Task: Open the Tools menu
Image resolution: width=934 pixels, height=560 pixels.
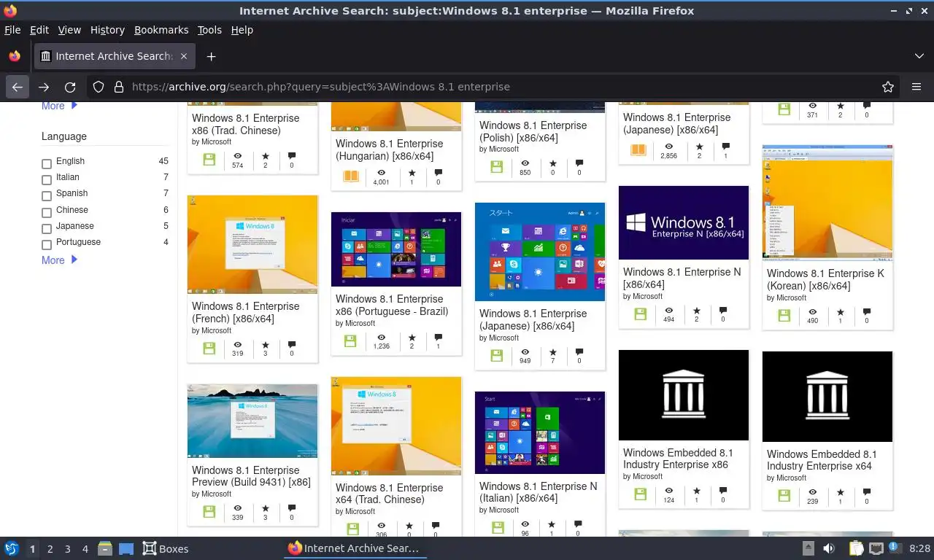Action: click(x=209, y=30)
